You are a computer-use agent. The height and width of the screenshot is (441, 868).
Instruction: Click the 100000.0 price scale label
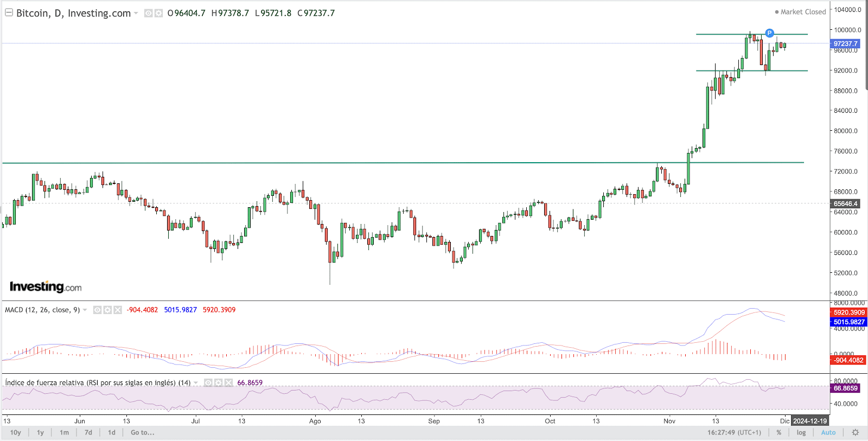coord(848,30)
